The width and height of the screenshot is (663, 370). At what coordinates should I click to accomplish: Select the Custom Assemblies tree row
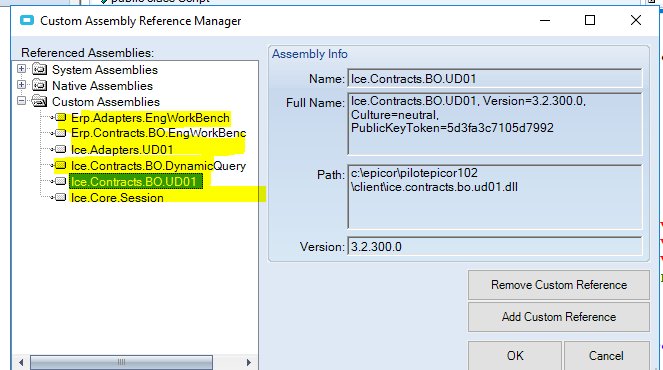pyautogui.click(x=106, y=102)
